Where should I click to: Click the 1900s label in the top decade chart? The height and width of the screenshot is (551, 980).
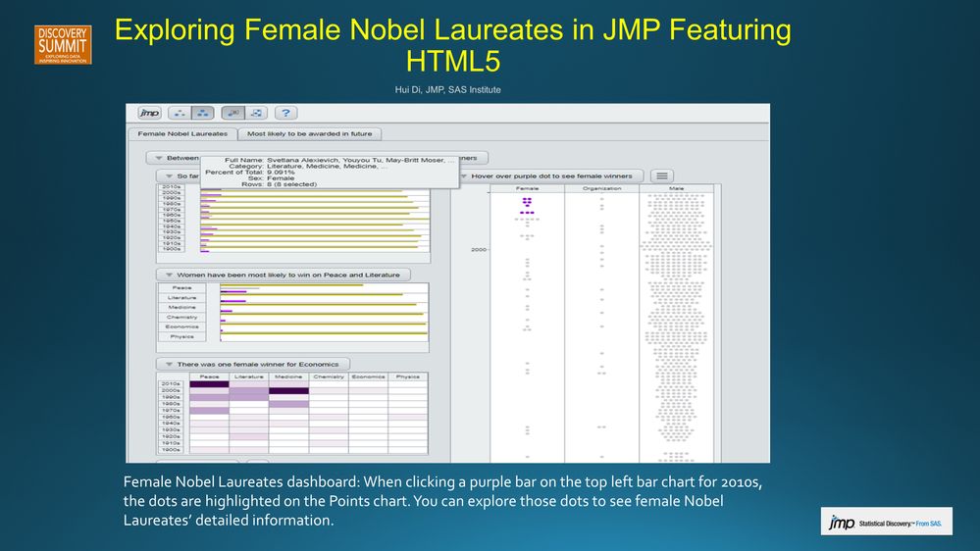click(172, 249)
